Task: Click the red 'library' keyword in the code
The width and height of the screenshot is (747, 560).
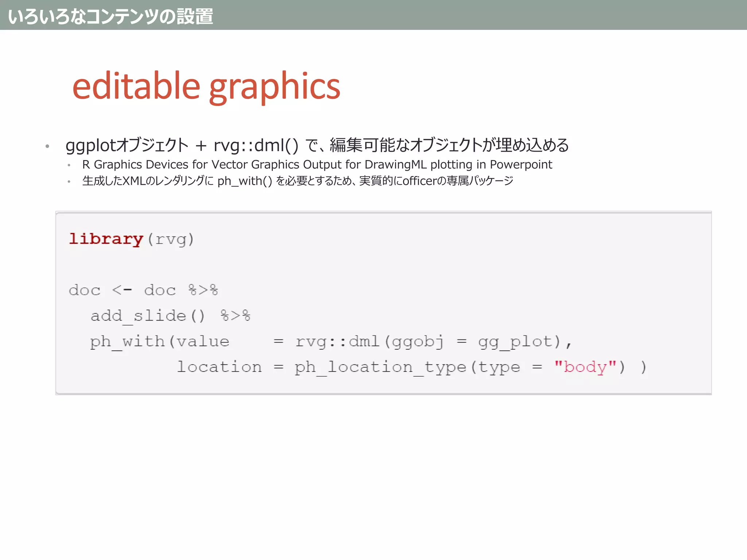Action: (x=106, y=239)
